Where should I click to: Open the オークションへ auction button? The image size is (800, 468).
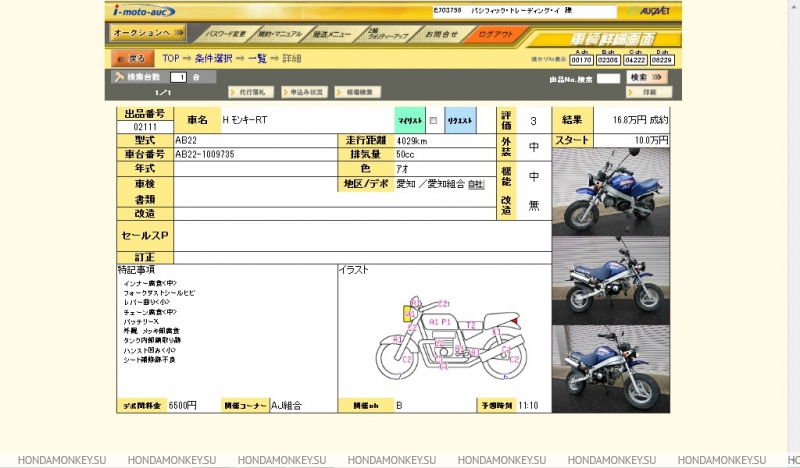click(x=148, y=33)
